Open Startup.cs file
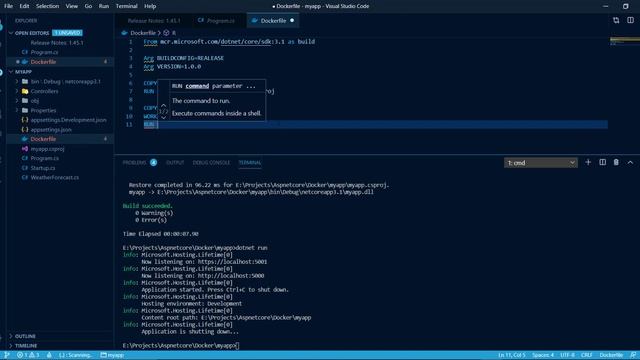Screen dimensions: 640x360 point(43,168)
